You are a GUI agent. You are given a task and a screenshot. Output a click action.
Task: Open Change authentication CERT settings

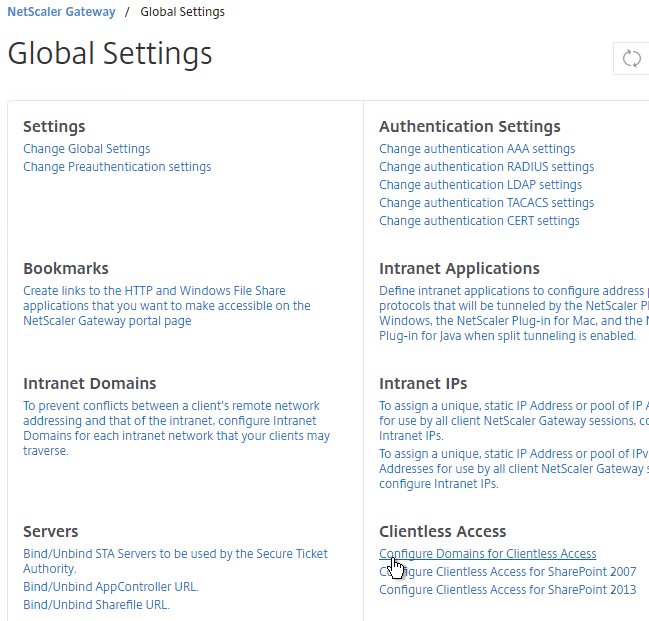tap(479, 221)
